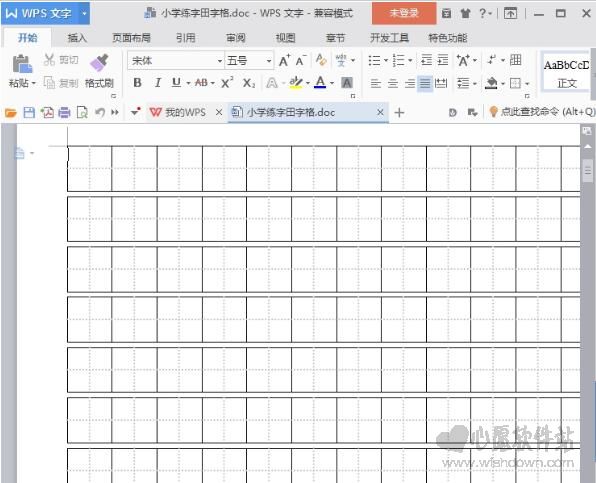Click the Paste (粘贴) clipboard icon

(x=22, y=63)
